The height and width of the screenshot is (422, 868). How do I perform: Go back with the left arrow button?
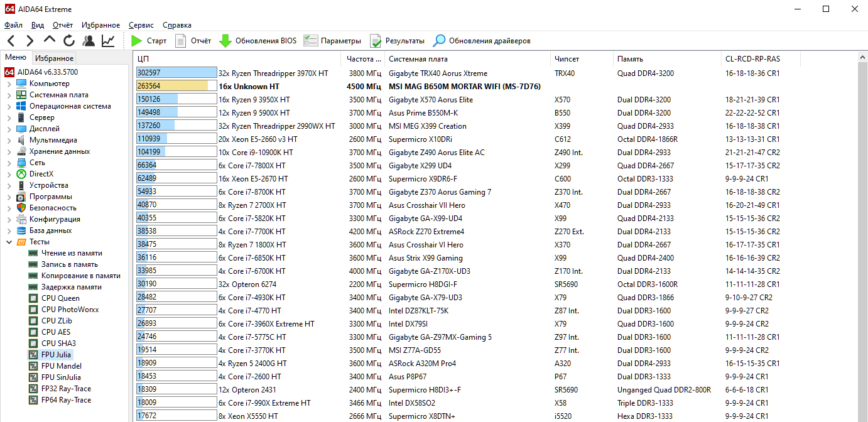[x=11, y=41]
